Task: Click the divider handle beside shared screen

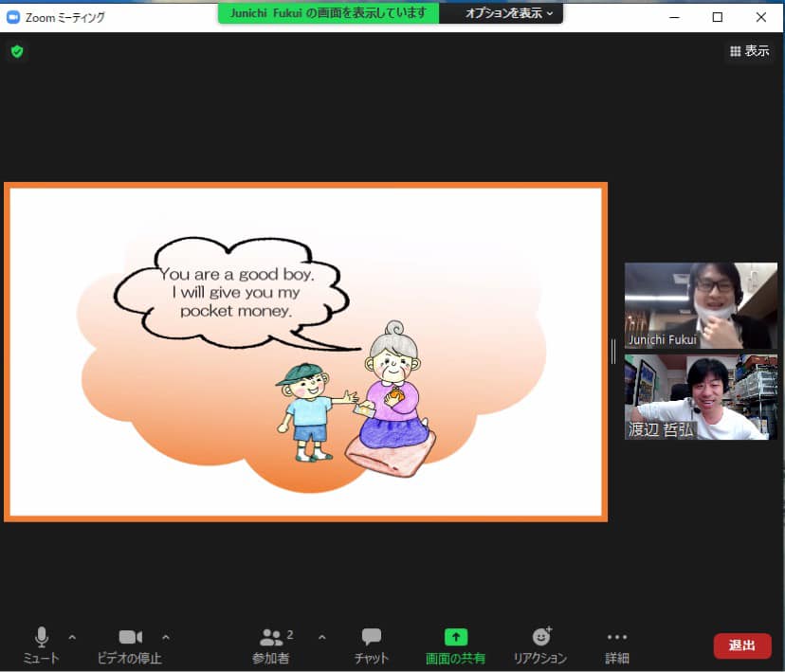Action: (x=613, y=352)
